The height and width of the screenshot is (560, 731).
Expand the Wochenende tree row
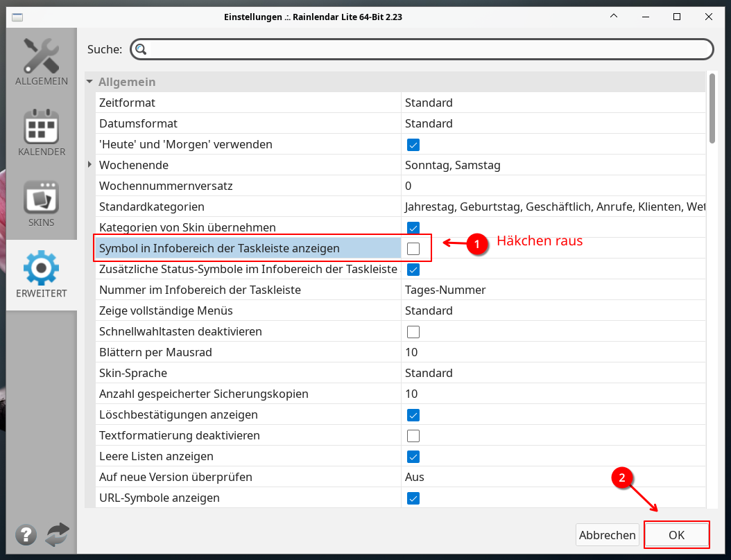click(89, 165)
